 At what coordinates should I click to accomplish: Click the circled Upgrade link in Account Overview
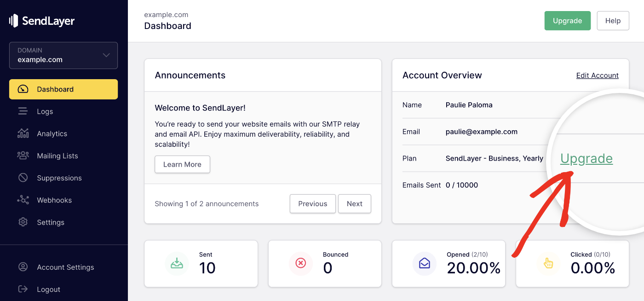(586, 158)
